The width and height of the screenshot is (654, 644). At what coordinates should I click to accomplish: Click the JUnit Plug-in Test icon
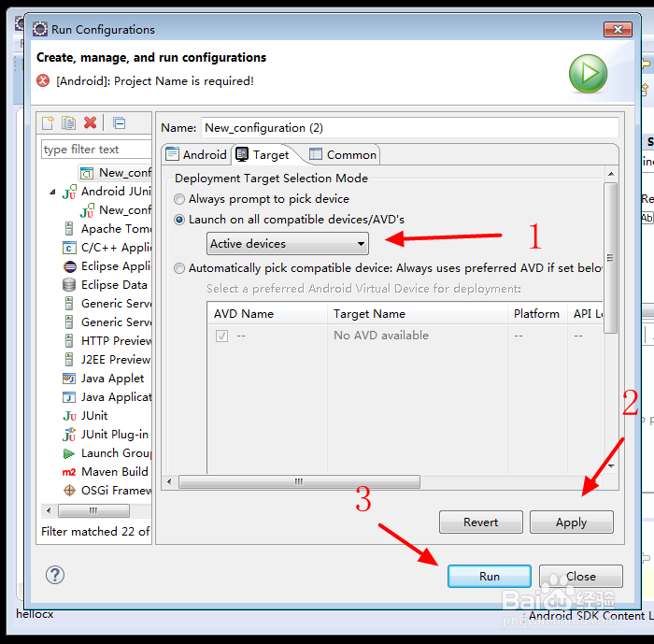[x=69, y=434]
